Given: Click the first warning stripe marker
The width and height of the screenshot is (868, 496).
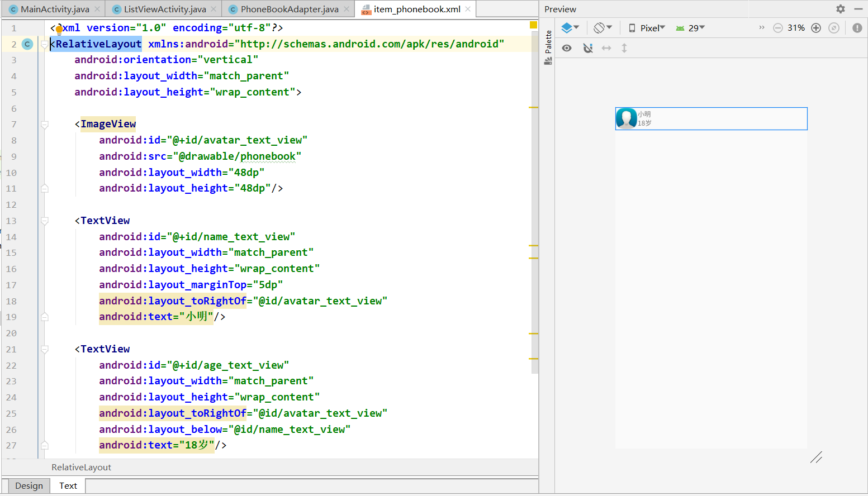Looking at the screenshot, I should (x=534, y=107).
